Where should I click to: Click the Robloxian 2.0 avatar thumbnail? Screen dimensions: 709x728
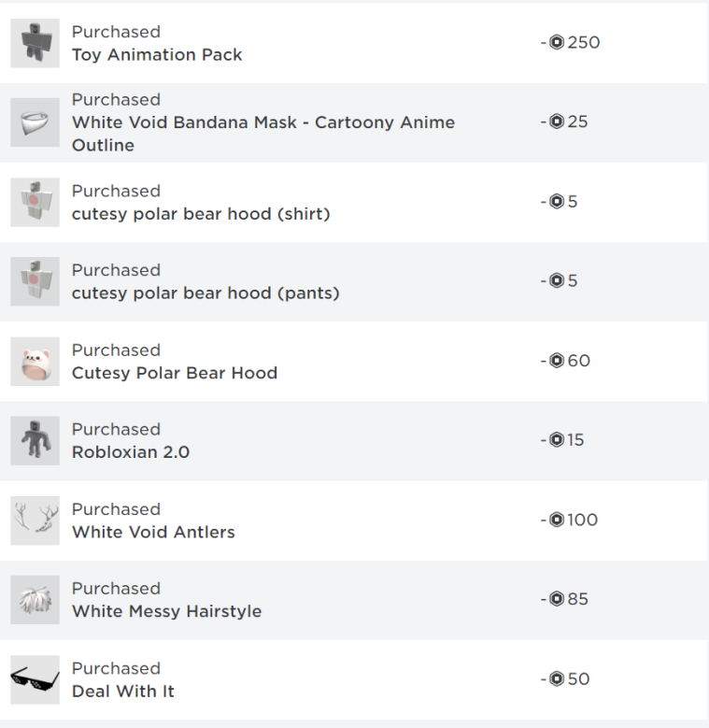pos(35,440)
